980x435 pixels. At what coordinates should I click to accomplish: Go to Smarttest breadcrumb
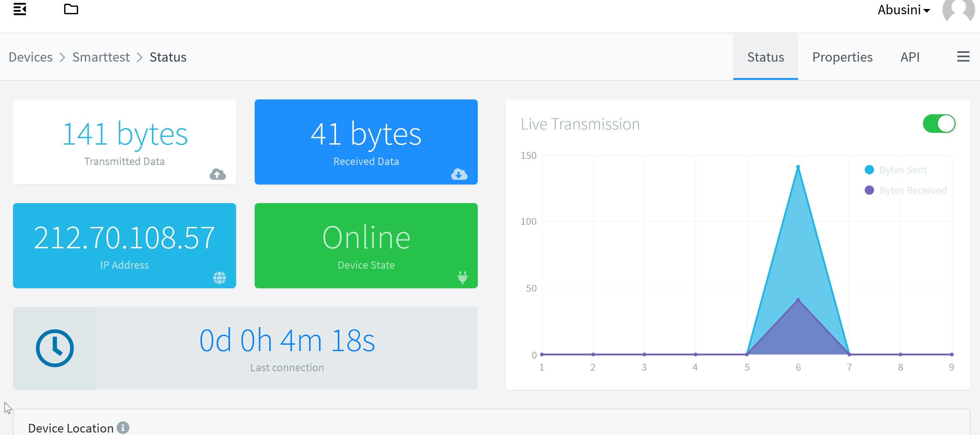click(101, 57)
